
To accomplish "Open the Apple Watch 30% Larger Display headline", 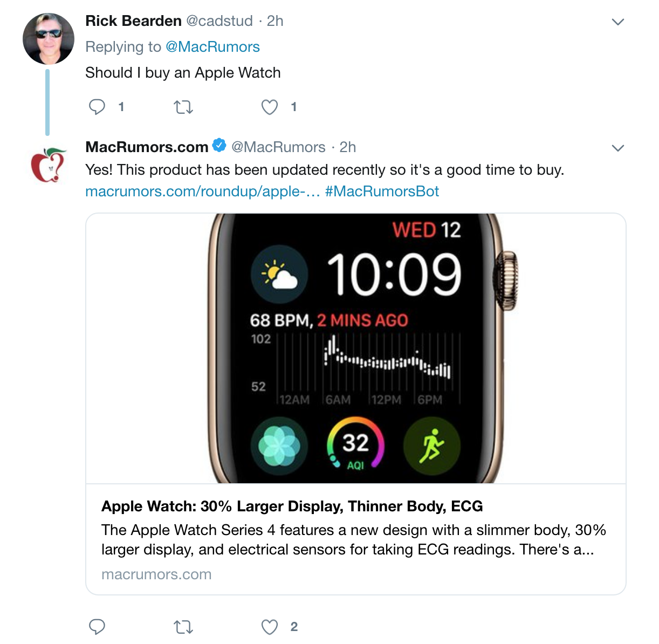I will pyautogui.click(x=292, y=506).
